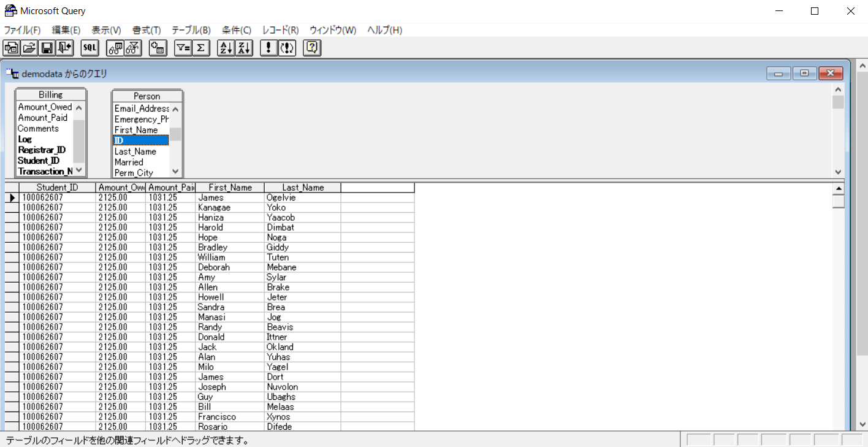Click the Sigma totals icon
The image size is (868, 447).
coord(201,48)
